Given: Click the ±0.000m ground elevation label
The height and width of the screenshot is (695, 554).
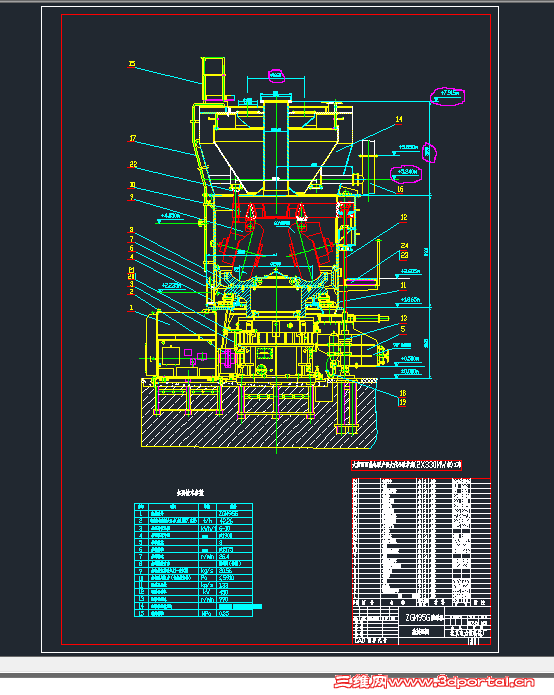Looking at the screenshot, I should (410, 372).
